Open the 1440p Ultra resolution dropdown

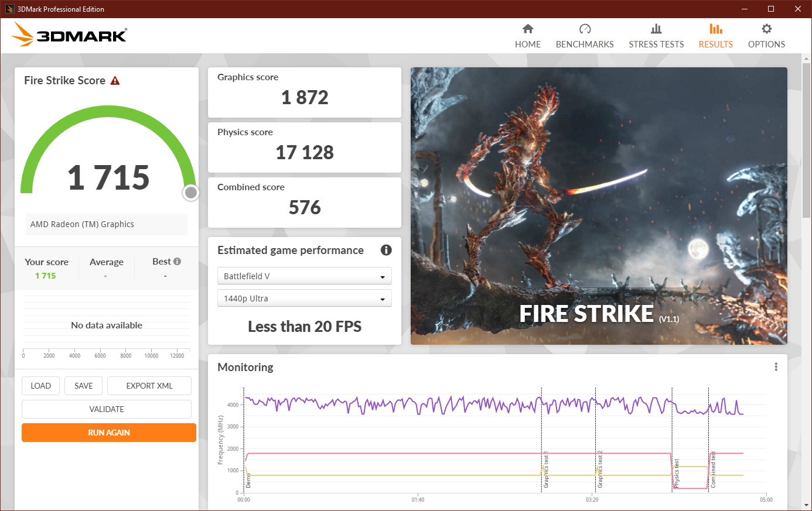(304, 299)
